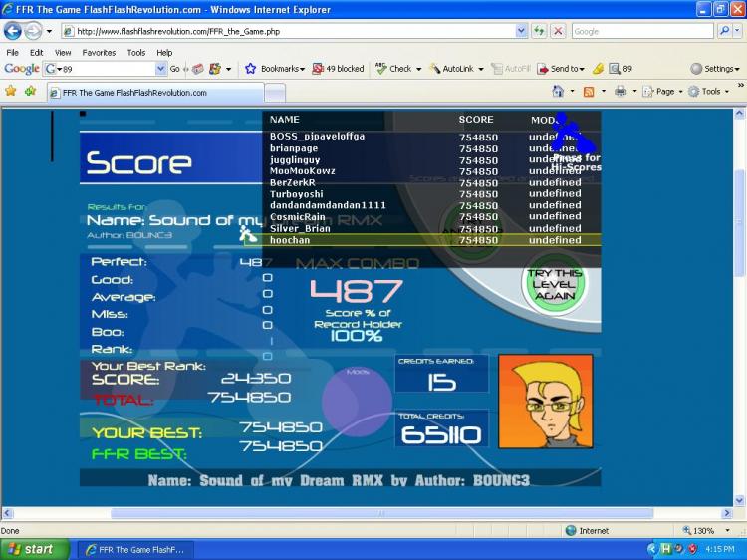The height and width of the screenshot is (560, 747).
Task: Click the green Refresh page icon
Action: point(539,32)
